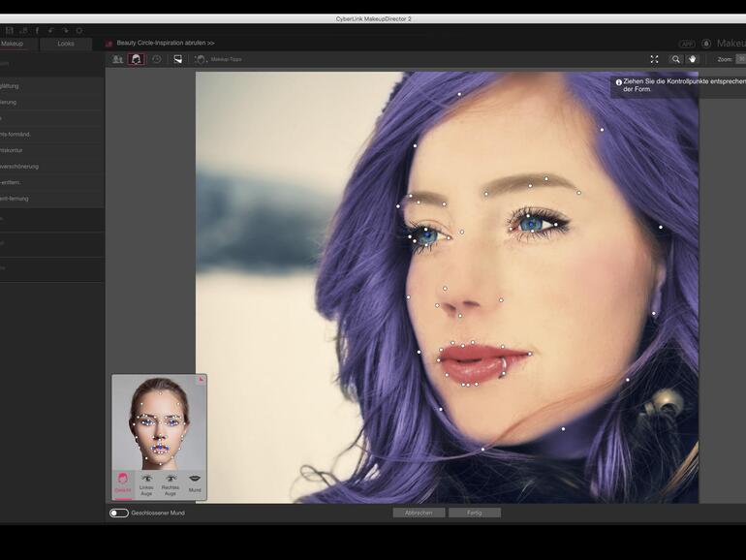Click the fit-to-screen icon
Screen dimensions: 746x560
(x=654, y=59)
